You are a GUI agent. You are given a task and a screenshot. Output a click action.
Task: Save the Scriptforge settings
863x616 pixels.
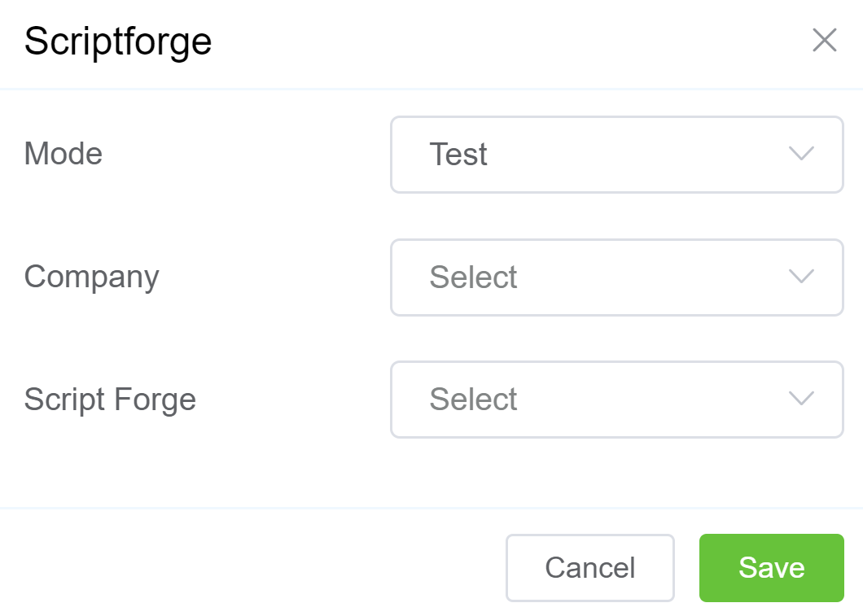[771, 567]
